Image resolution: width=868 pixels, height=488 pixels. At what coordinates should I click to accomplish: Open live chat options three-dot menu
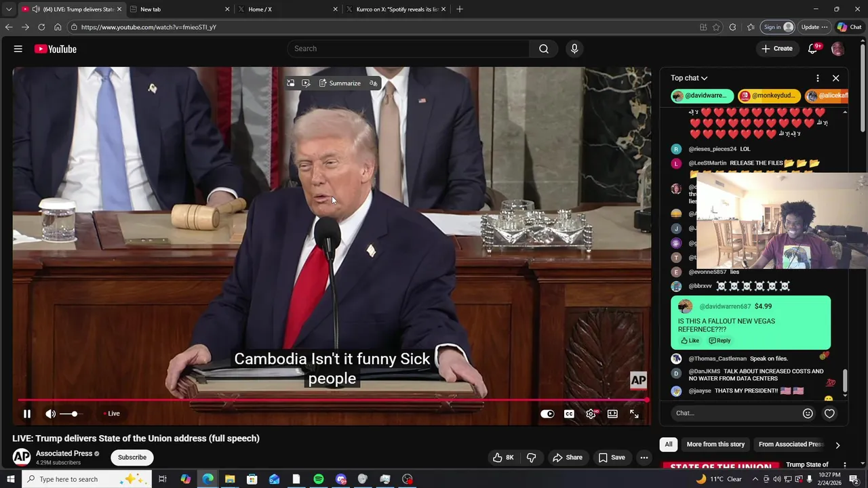(x=818, y=78)
